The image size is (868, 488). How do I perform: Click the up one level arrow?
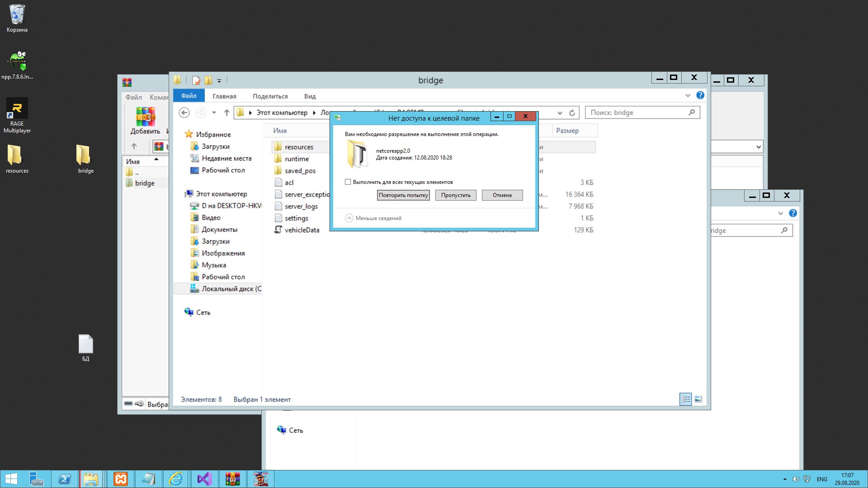coord(226,113)
